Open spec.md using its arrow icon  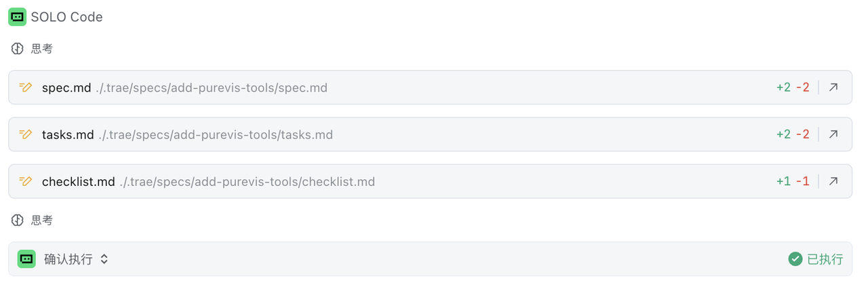(833, 88)
